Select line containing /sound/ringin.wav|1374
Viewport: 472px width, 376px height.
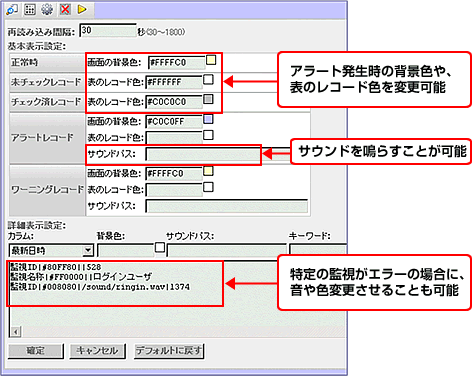[x=100, y=287]
